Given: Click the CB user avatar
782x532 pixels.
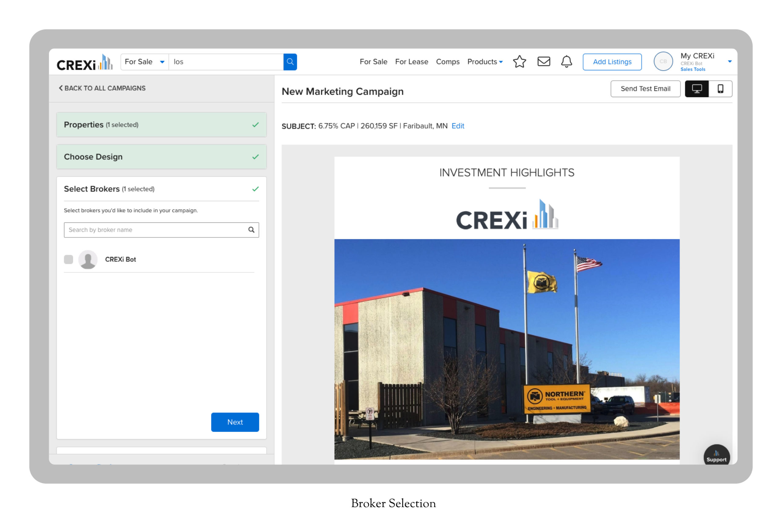Looking at the screenshot, I should 663,62.
